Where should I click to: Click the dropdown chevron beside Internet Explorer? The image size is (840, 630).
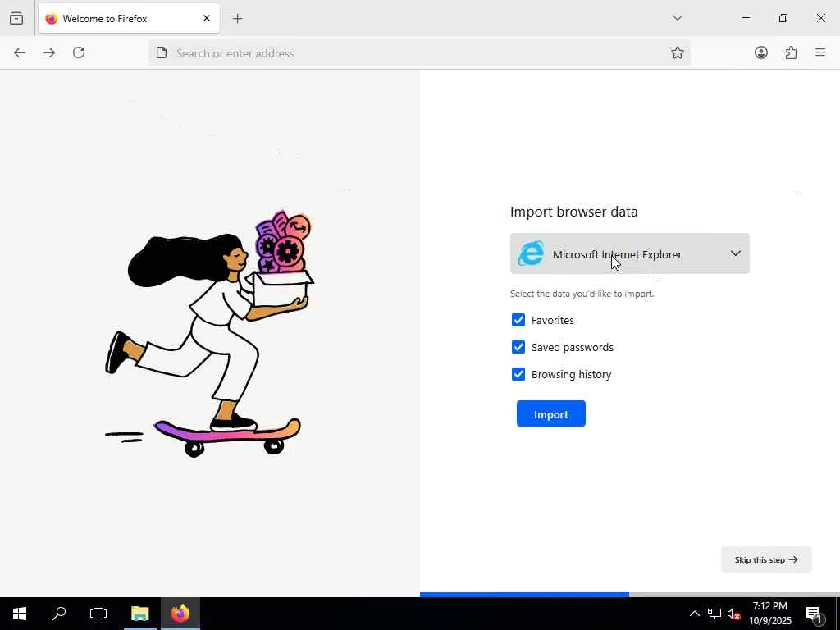[736, 253]
